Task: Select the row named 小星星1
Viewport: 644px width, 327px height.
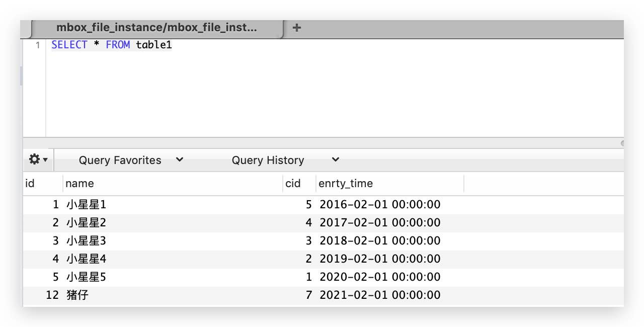Action: (x=323, y=205)
